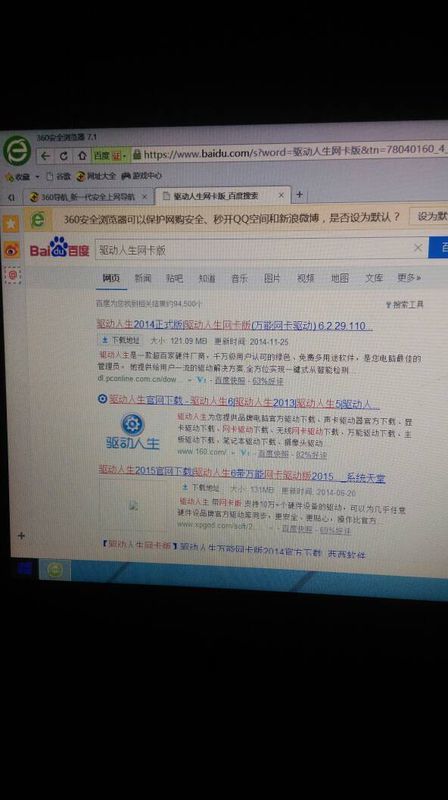The image size is (448, 800).
Task: Expand the 收藏 favorites dropdown arrow
Action: click(37, 177)
